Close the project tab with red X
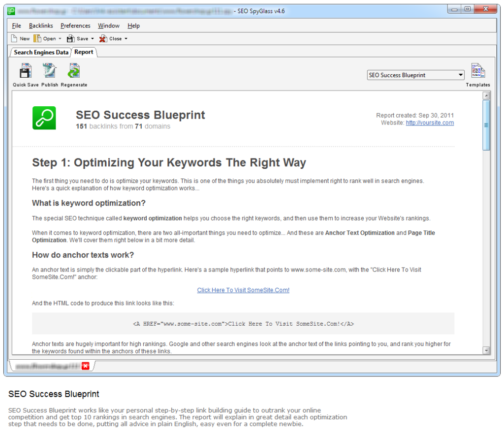 coord(86,366)
